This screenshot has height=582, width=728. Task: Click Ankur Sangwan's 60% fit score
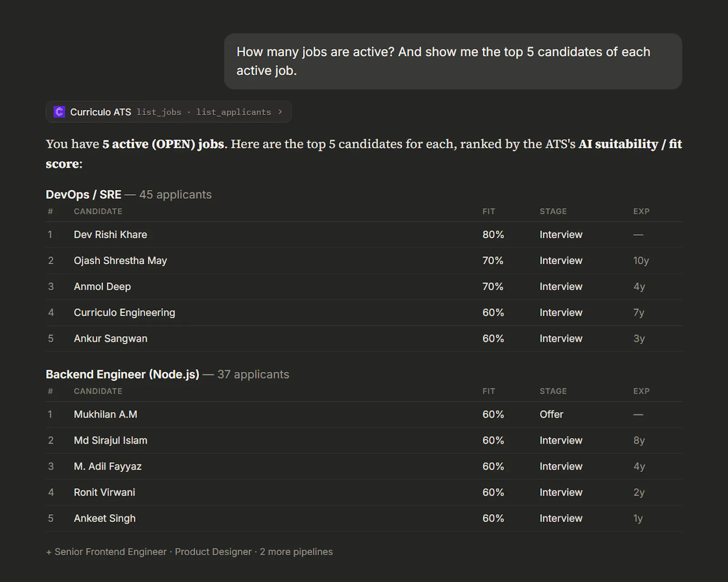[493, 338]
